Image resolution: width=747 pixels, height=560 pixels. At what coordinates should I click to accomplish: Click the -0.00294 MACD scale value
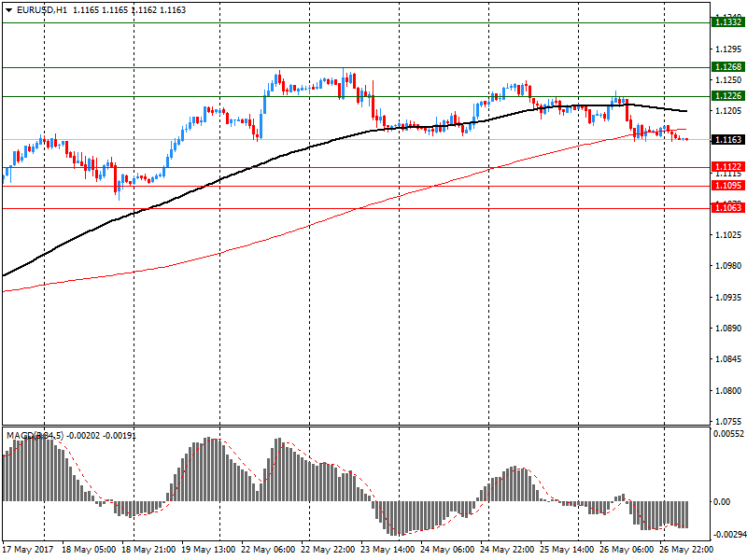click(730, 535)
